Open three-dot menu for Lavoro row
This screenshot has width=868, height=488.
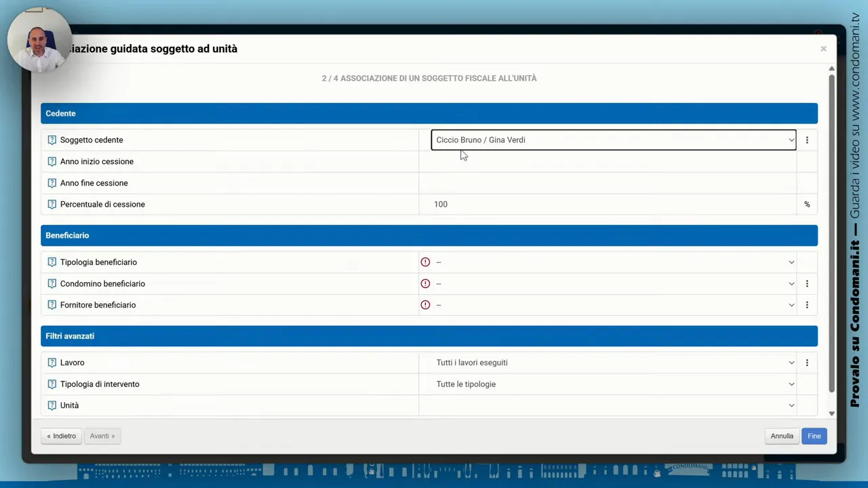(807, 363)
